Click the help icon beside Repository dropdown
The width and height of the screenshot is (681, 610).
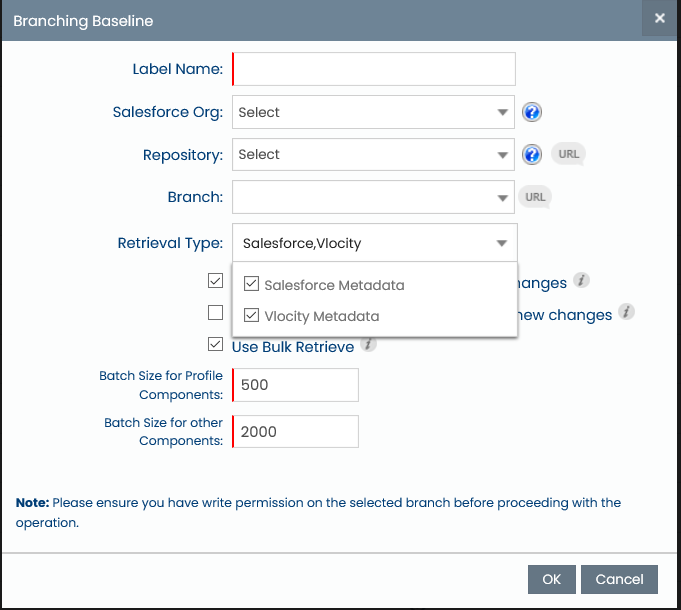[532, 155]
